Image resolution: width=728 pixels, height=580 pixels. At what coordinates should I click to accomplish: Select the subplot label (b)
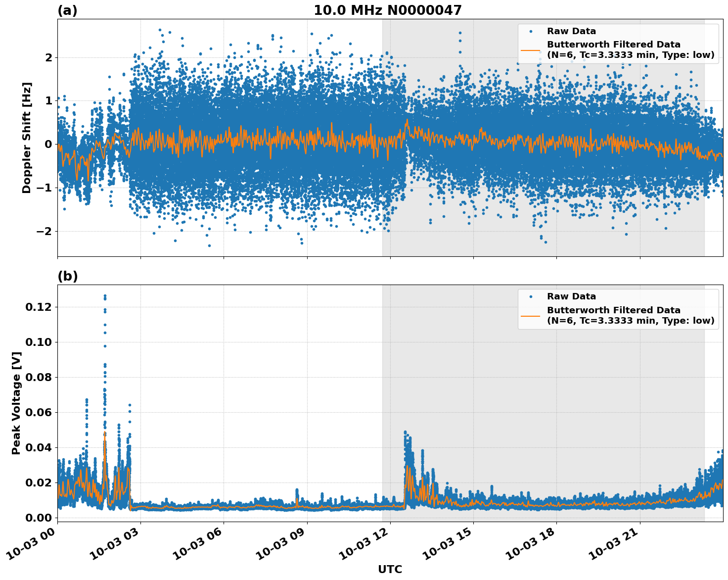tap(68, 276)
